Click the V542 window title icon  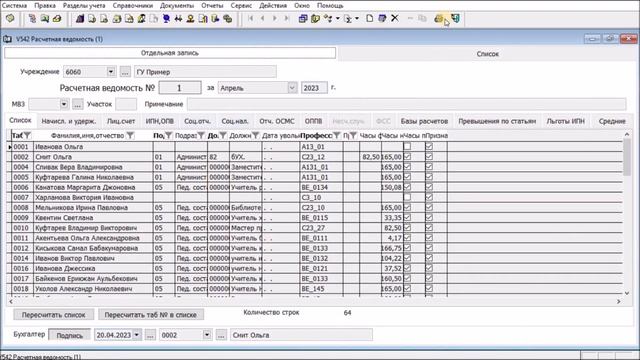pos(7,39)
